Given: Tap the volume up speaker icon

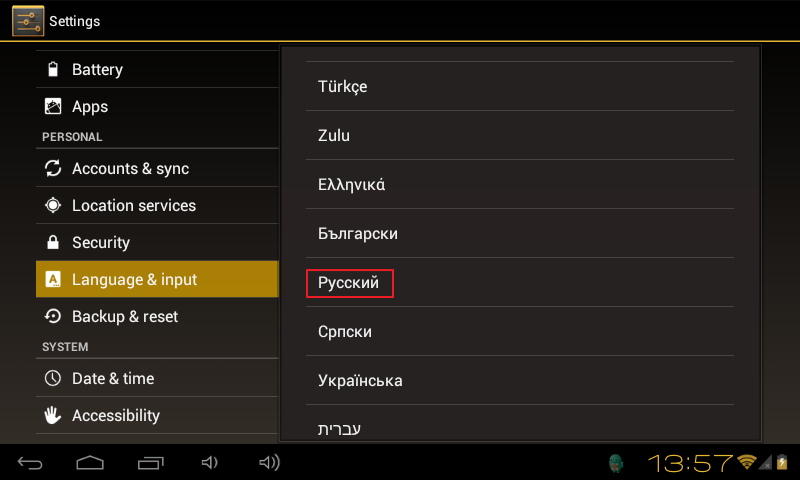Looking at the screenshot, I should [x=269, y=463].
